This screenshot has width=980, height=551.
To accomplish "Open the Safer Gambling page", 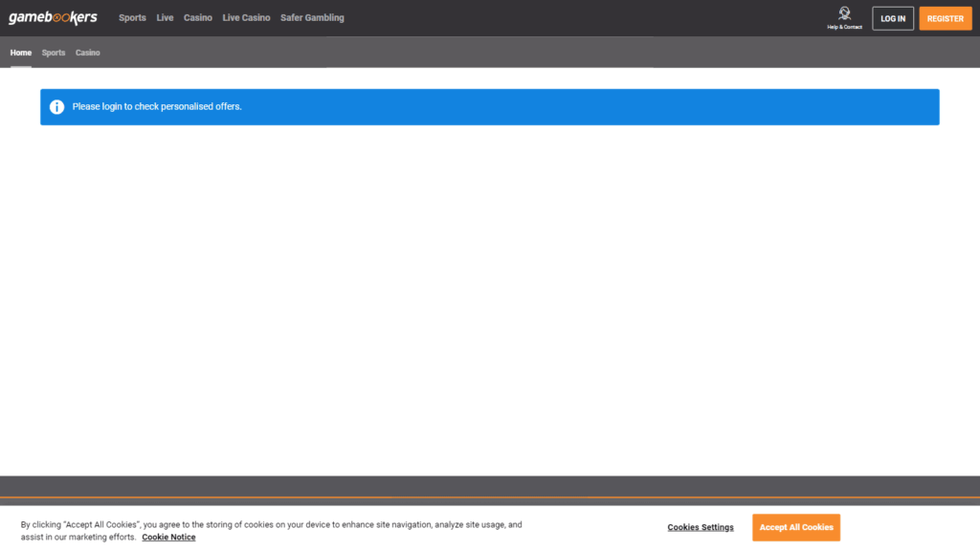I will pos(312,18).
